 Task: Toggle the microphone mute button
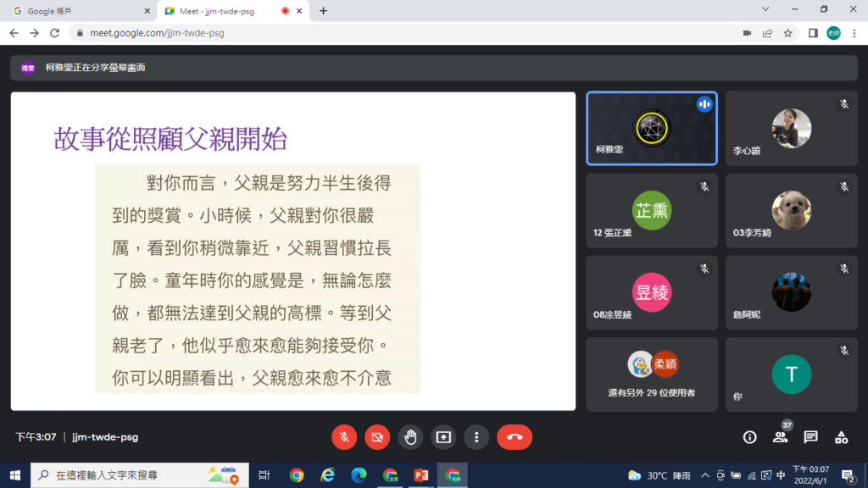pyautogui.click(x=344, y=437)
